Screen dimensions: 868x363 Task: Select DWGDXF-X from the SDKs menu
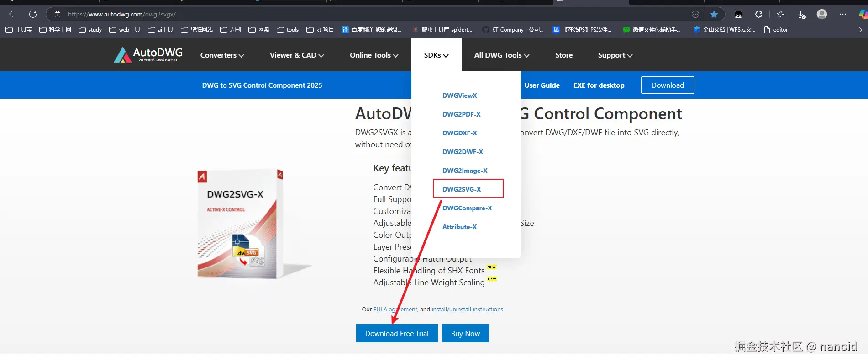[x=459, y=133]
